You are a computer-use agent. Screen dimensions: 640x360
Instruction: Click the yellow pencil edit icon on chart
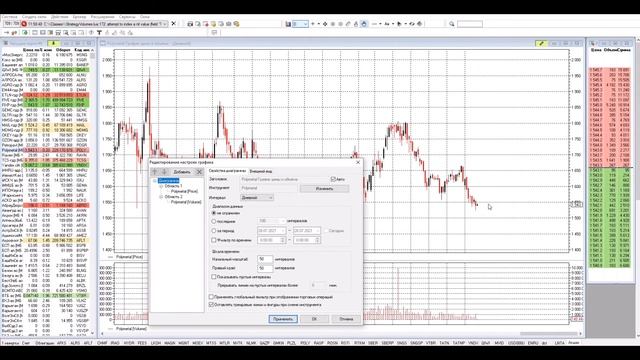(x=541, y=43)
